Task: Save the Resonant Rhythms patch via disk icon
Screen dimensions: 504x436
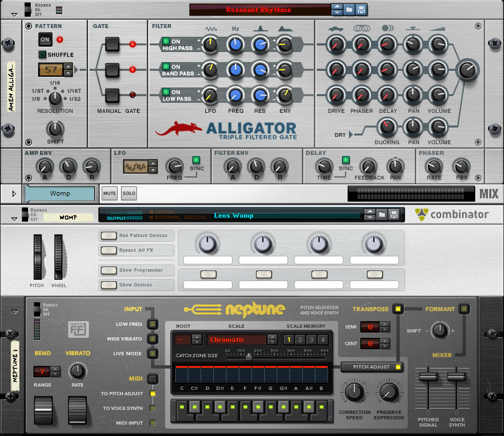Action: coord(361,9)
